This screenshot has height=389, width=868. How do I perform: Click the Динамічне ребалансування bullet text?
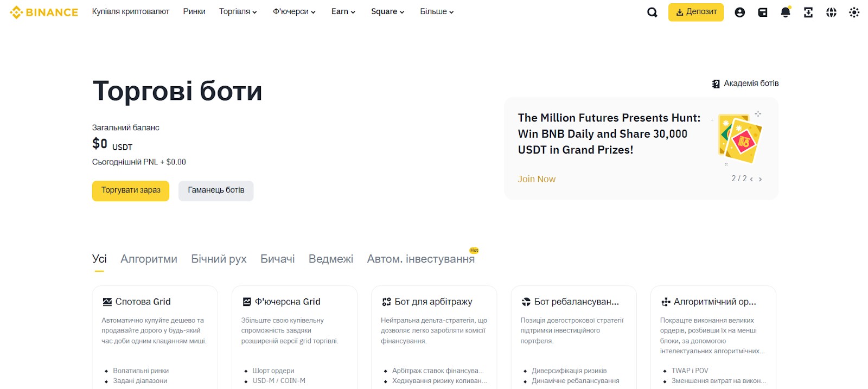coord(576,381)
